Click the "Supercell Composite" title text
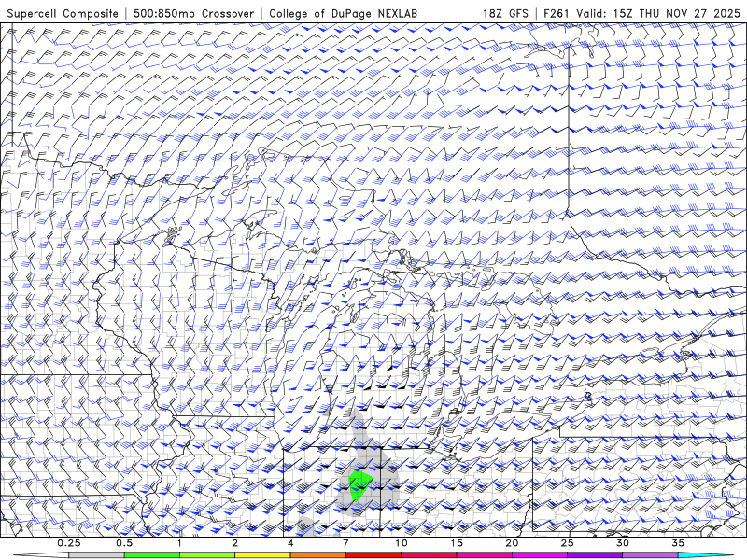The width and height of the screenshot is (747, 560). point(63,13)
